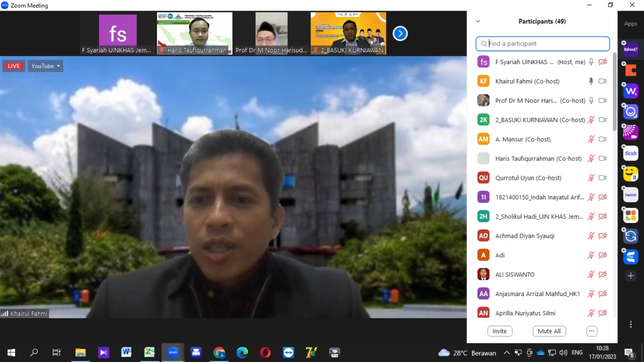Toggle camera for Prof Dr M Noor Harisudin
Image resolution: width=644 pixels, height=362 pixels.
(x=602, y=101)
